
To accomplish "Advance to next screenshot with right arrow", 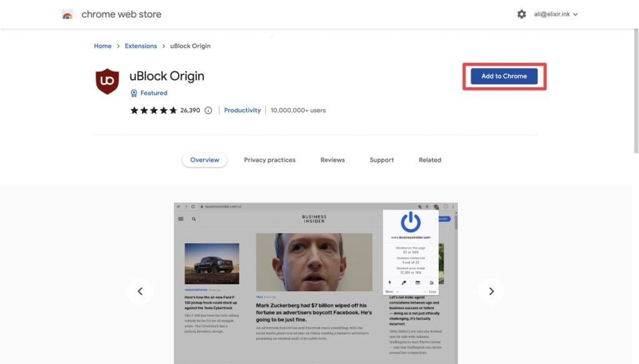I will click(491, 291).
